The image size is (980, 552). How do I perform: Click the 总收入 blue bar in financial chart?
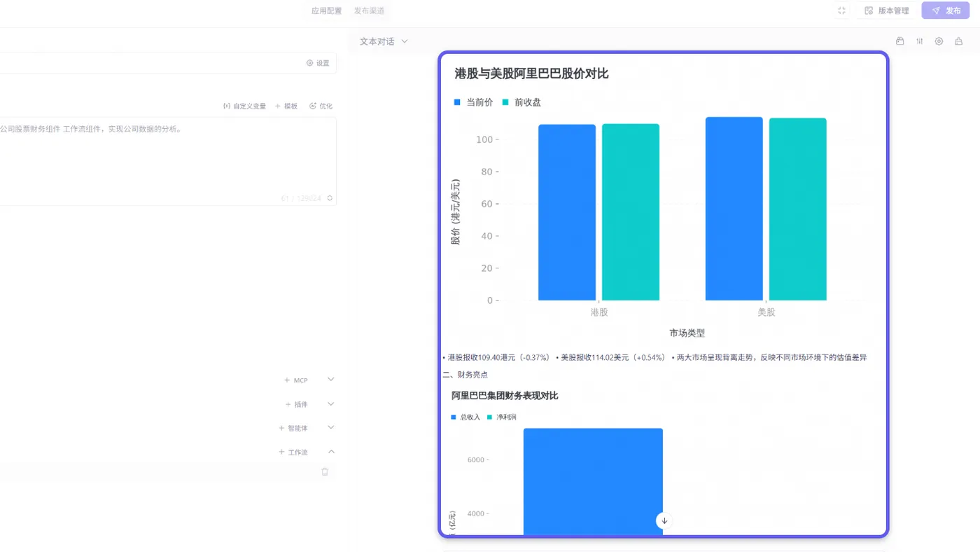[x=593, y=482]
